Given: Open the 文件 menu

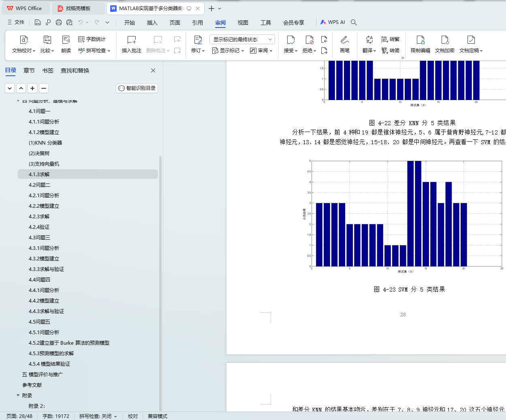Looking at the screenshot, I should (x=16, y=22).
